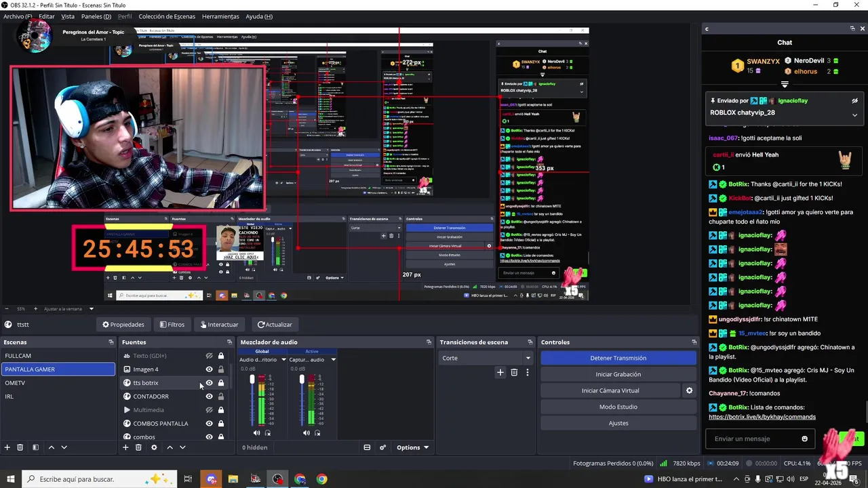This screenshot has width=868, height=488.
Task: Open the audio mixer Options dropdown
Action: click(x=412, y=447)
